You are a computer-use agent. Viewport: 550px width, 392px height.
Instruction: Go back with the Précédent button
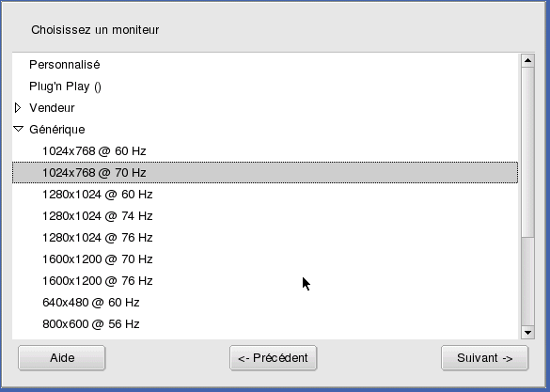[274, 358]
